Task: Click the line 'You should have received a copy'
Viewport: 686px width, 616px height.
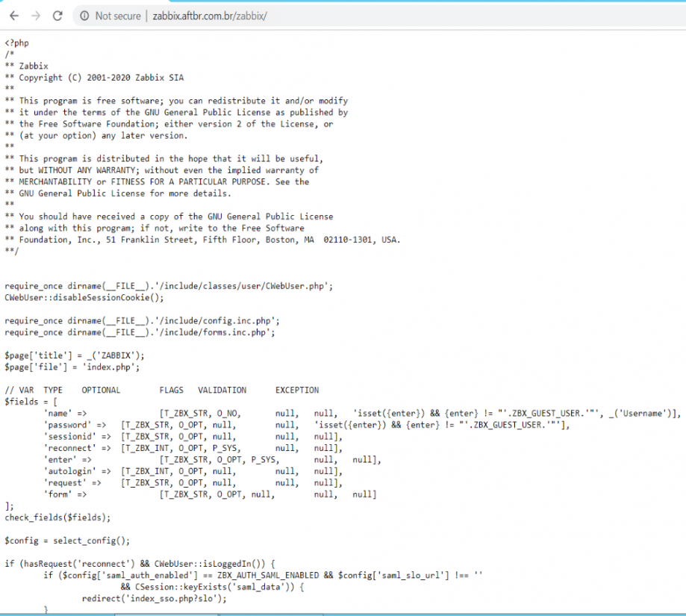Action: [169, 217]
